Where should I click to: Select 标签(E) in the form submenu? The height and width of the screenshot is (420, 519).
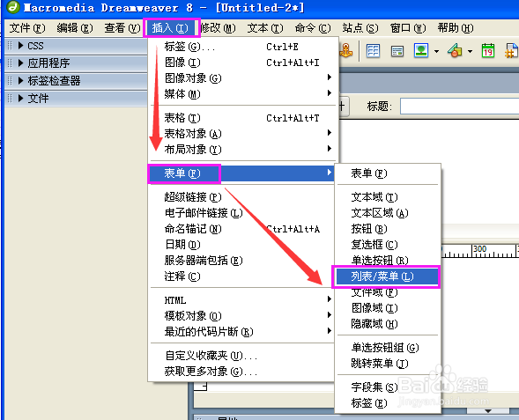pos(388,403)
